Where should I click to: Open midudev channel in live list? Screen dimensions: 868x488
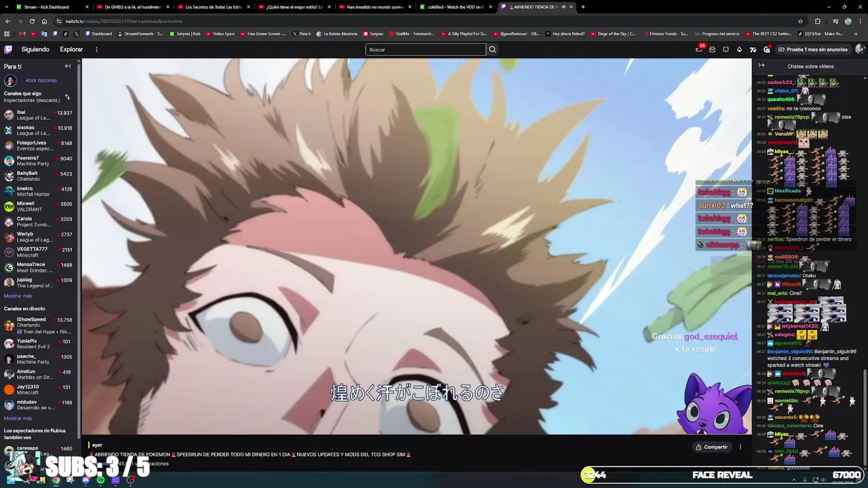pos(38,405)
